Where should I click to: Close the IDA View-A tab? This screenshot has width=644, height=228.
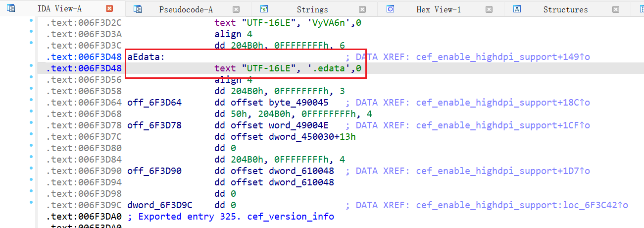pyautogui.click(x=109, y=9)
